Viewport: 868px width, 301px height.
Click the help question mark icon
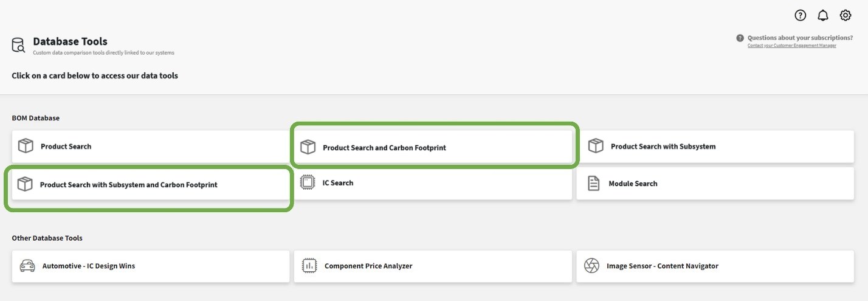click(x=800, y=15)
